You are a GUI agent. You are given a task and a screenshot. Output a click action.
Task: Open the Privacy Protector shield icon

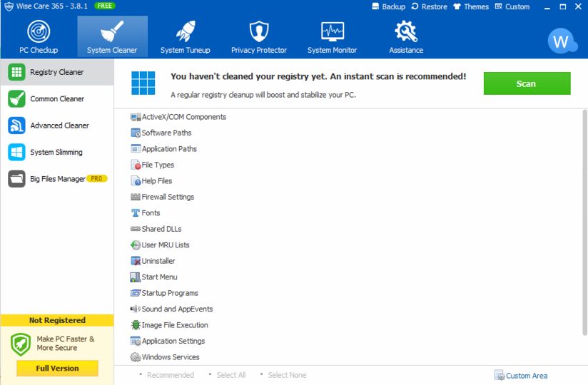[x=259, y=31]
